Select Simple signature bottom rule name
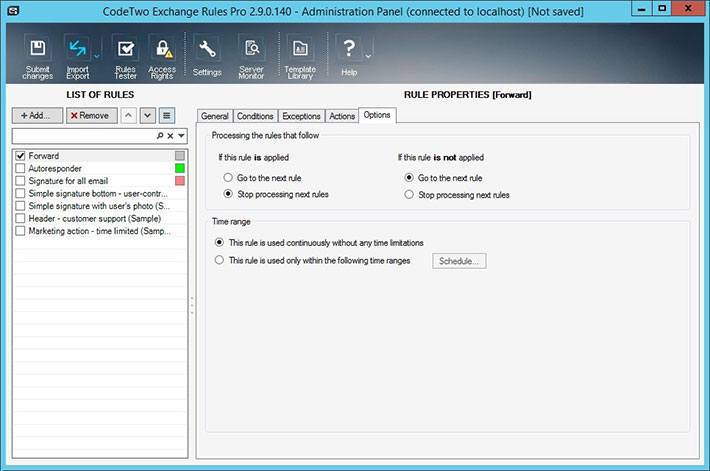 [x=98, y=193]
